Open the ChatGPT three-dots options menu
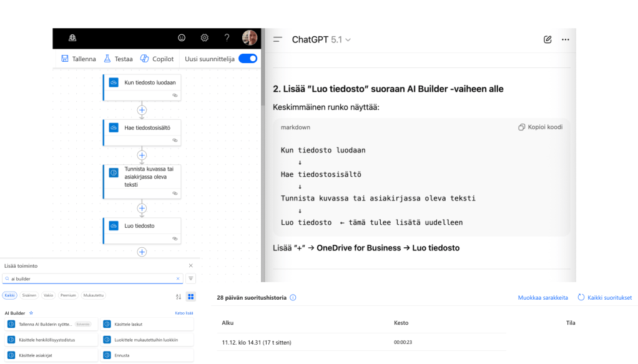This screenshot has width=638, height=364. coord(565,39)
